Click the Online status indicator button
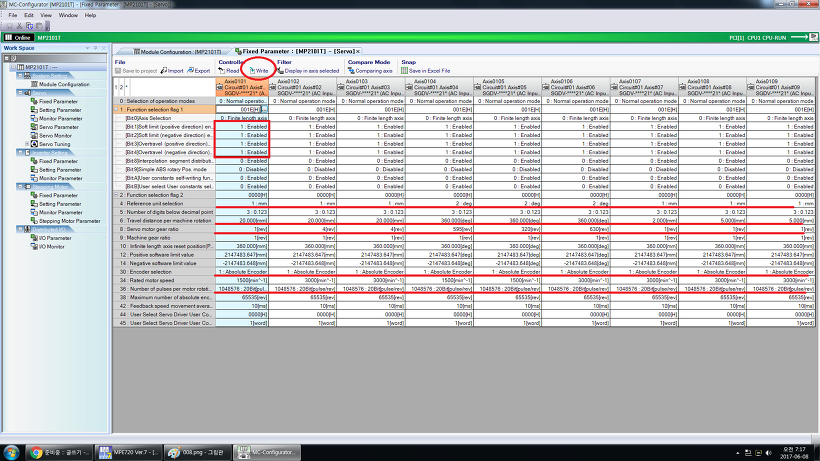The width and height of the screenshot is (820, 461). pos(18,38)
